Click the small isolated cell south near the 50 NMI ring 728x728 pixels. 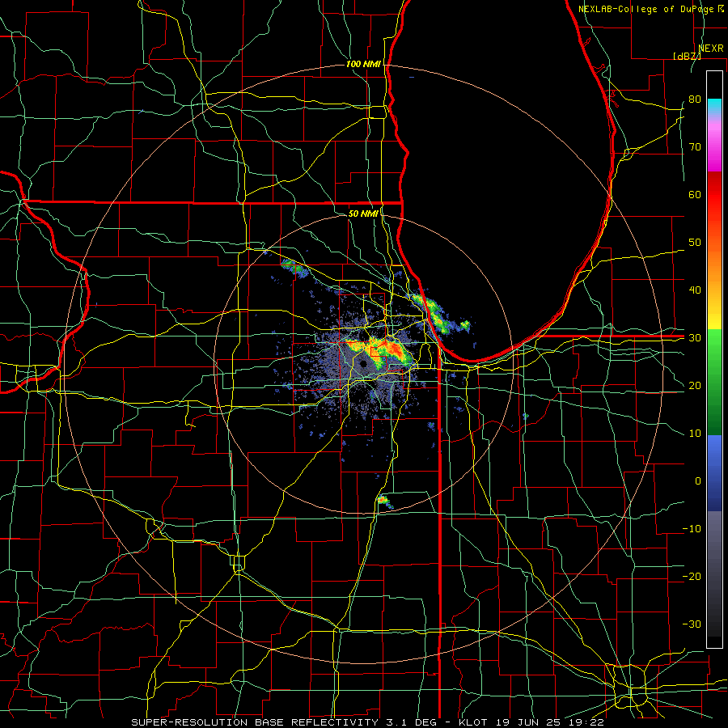click(383, 500)
